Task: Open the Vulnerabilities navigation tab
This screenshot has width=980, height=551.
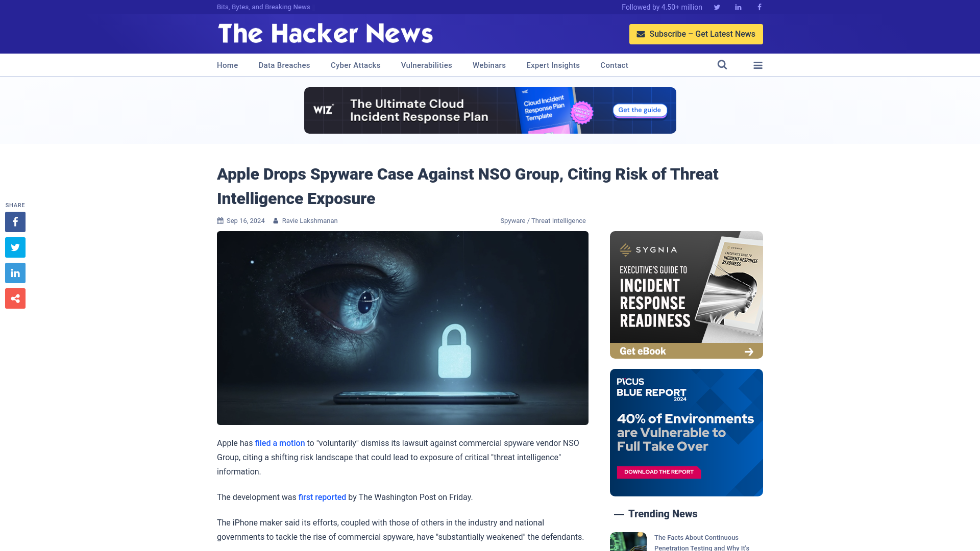Action: pos(426,65)
